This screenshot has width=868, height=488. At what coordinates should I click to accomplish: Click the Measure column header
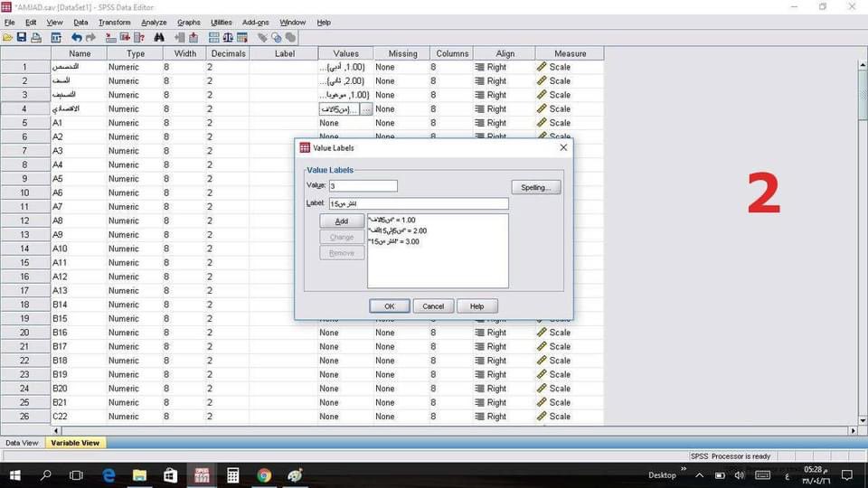(570, 53)
